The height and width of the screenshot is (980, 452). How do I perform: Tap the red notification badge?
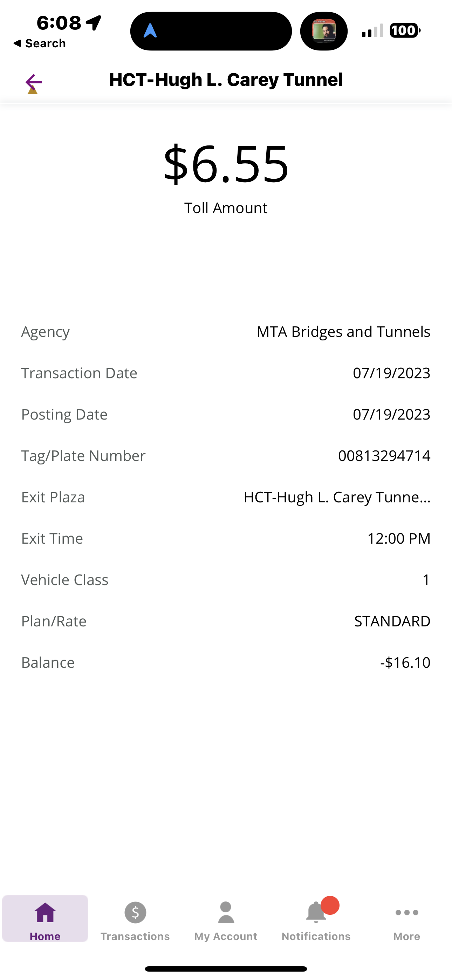click(x=330, y=905)
